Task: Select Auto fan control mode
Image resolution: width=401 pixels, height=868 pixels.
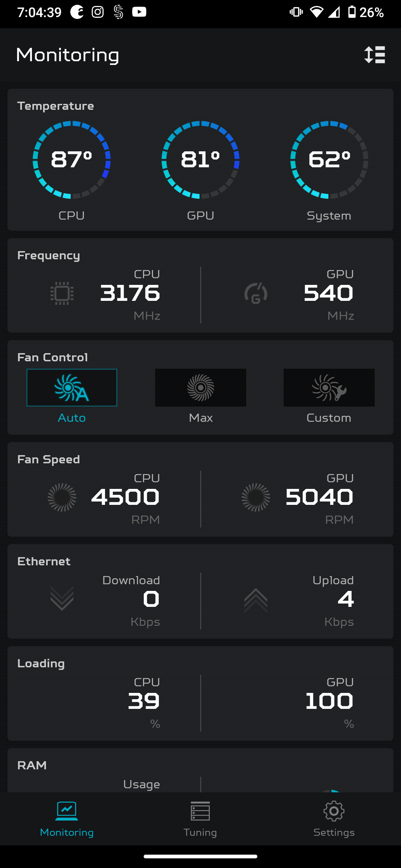Action: [x=72, y=388]
